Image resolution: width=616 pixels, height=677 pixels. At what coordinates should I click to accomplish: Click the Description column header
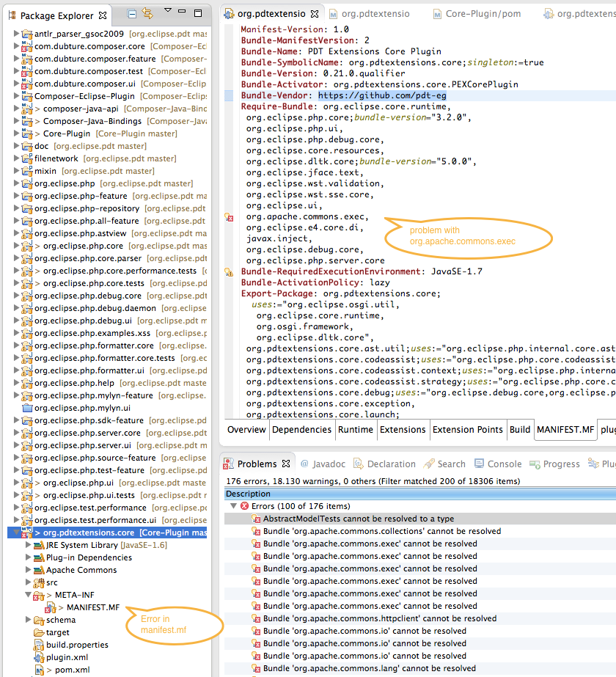(x=420, y=494)
